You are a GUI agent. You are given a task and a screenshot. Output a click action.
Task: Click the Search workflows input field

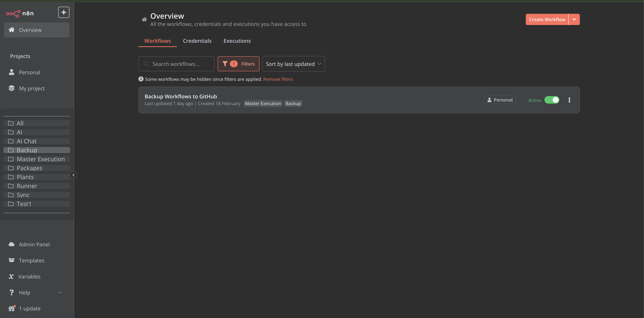click(x=176, y=64)
